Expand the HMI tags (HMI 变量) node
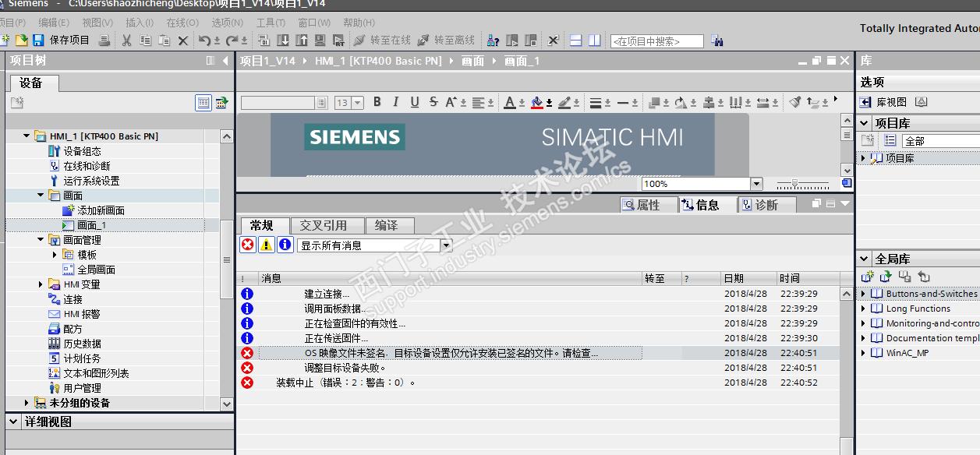The height and width of the screenshot is (455, 980). pyautogui.click(x=41, y=284)
